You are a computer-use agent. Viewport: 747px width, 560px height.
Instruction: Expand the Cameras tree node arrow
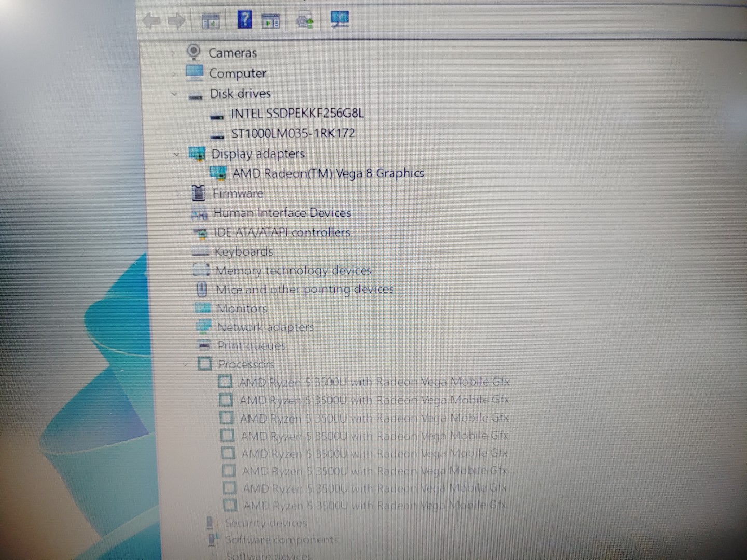(173, 53)
